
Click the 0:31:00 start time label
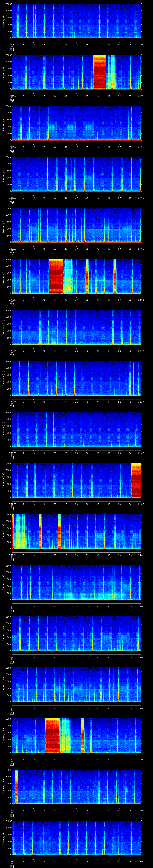pyautogui.click(x=12, y=504)
